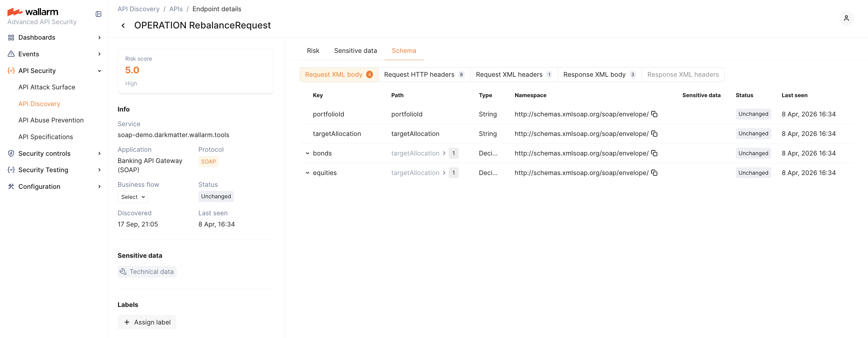The image size is (868, 338).
Task: Go back using the breadcrumb API Discovery link
Action: [138, 9]
